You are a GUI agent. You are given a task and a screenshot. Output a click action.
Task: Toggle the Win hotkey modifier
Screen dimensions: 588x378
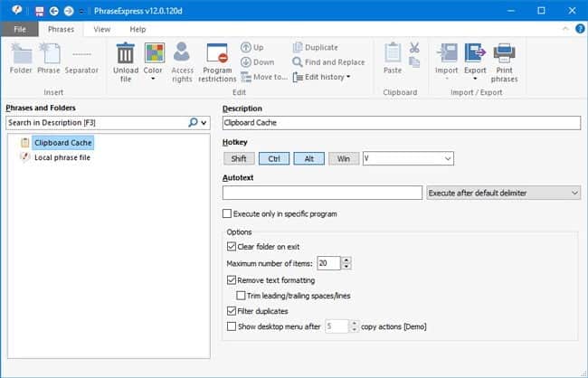(344, 158)
